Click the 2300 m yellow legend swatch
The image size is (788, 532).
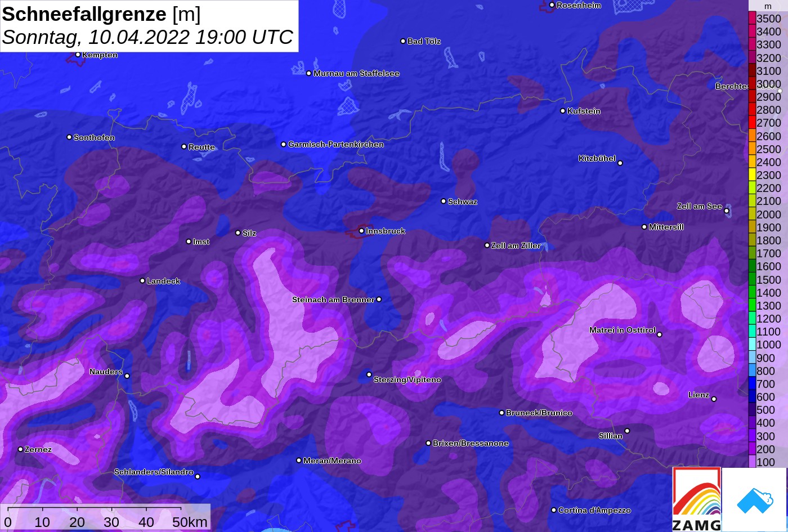tap(752, 175)
